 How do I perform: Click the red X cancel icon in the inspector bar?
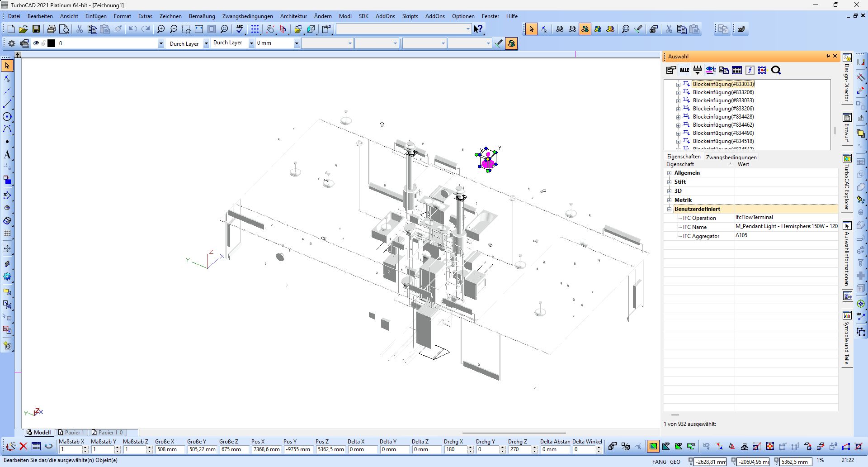pyautogui.click(x=24, y=446)
